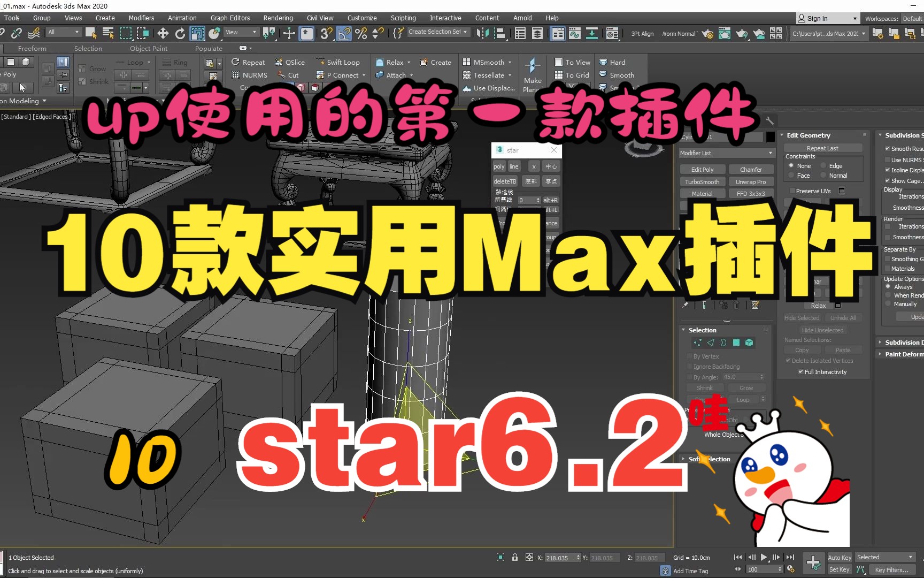Open the Rendering menu
The image size is (924, 578).
click(x=278, y=18)
